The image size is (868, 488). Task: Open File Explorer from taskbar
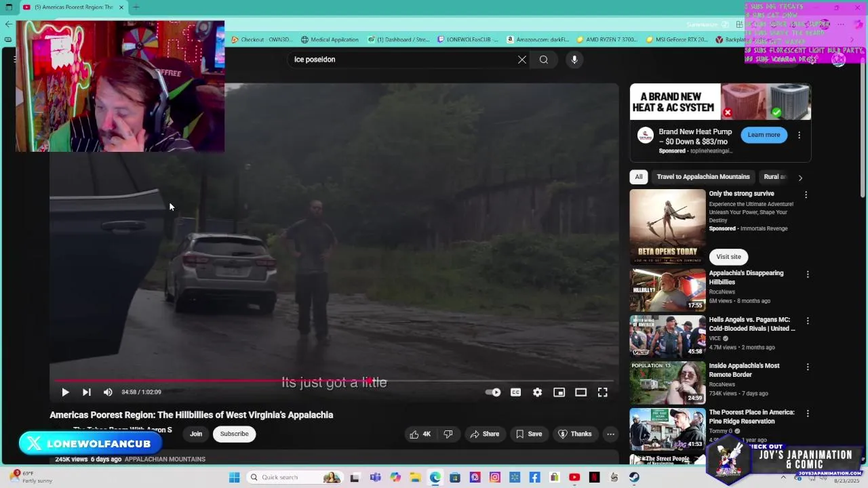[415, 477]
